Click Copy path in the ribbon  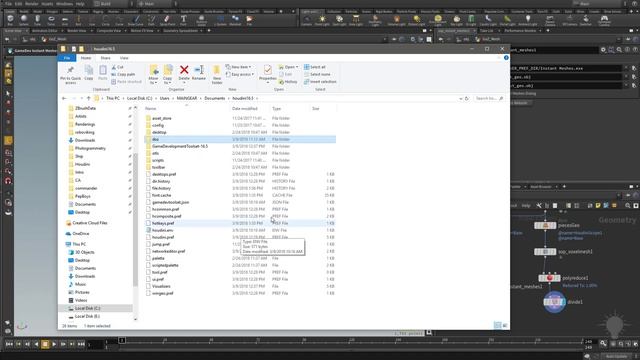click(x=123, y=74)
